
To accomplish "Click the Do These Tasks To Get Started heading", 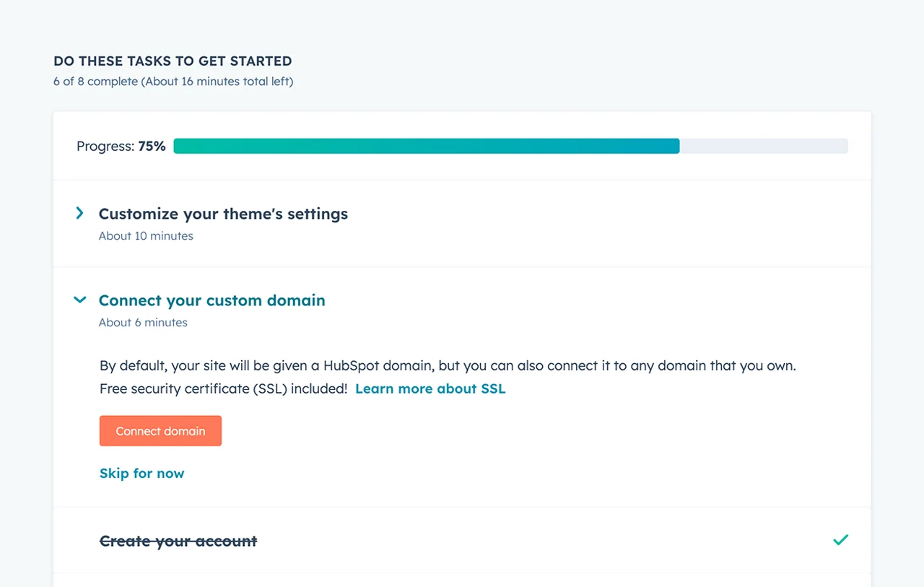I will tap(173, 61).
